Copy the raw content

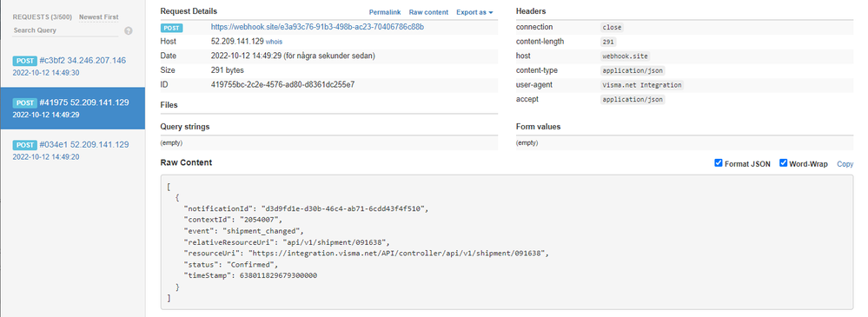845,164
